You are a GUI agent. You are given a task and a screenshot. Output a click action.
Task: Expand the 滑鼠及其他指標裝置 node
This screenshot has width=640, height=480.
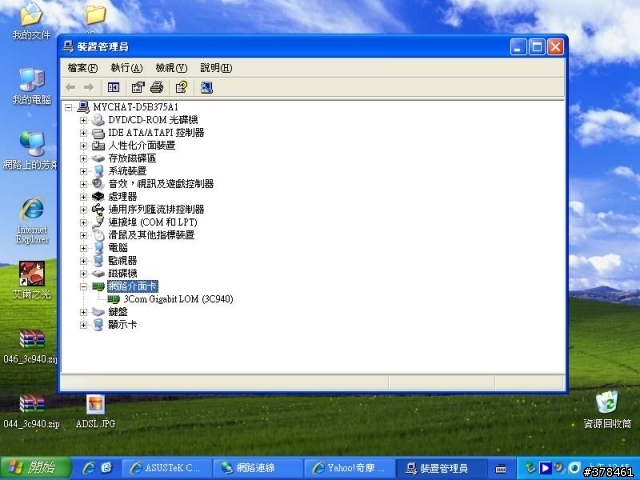click(x=84, y=235)
